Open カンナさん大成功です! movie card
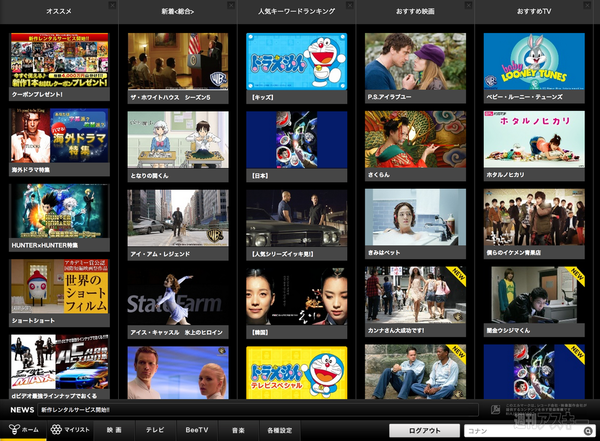The image size is (600, 441). click(x=415, y=302)
